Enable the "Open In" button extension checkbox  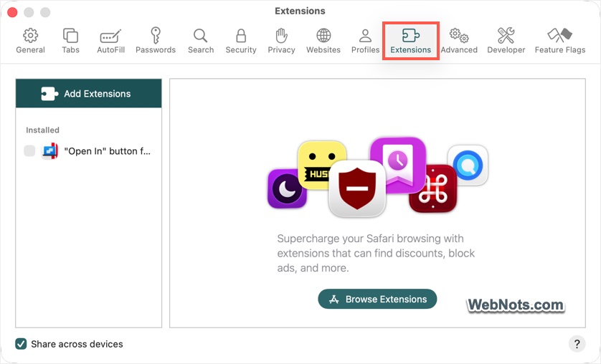[29, 150]
